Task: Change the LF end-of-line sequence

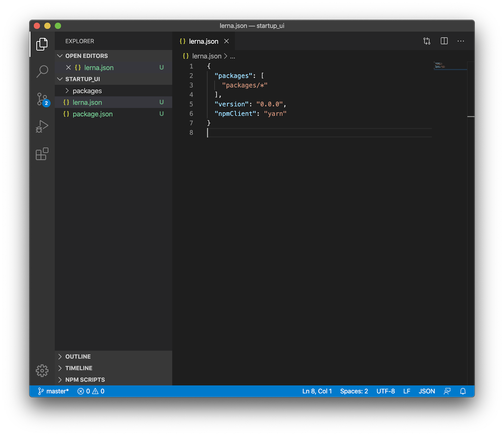Action: 407,391
